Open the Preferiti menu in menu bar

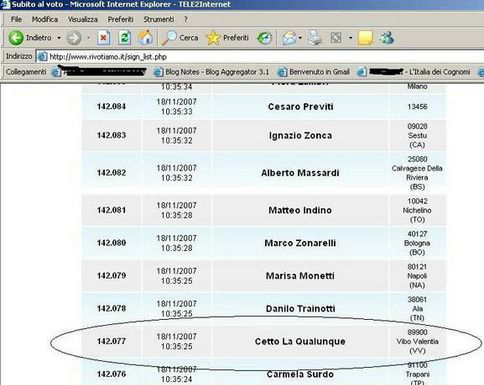point(120,20)
